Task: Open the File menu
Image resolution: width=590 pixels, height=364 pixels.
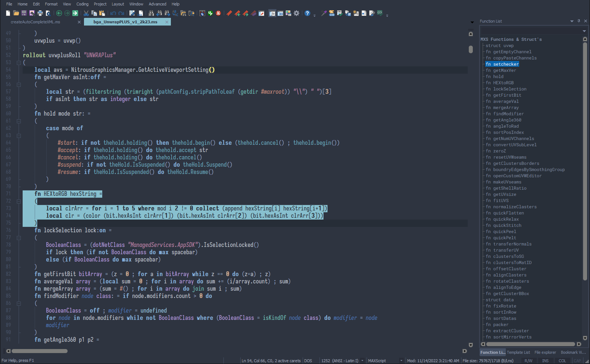Action: coord(9,4)
